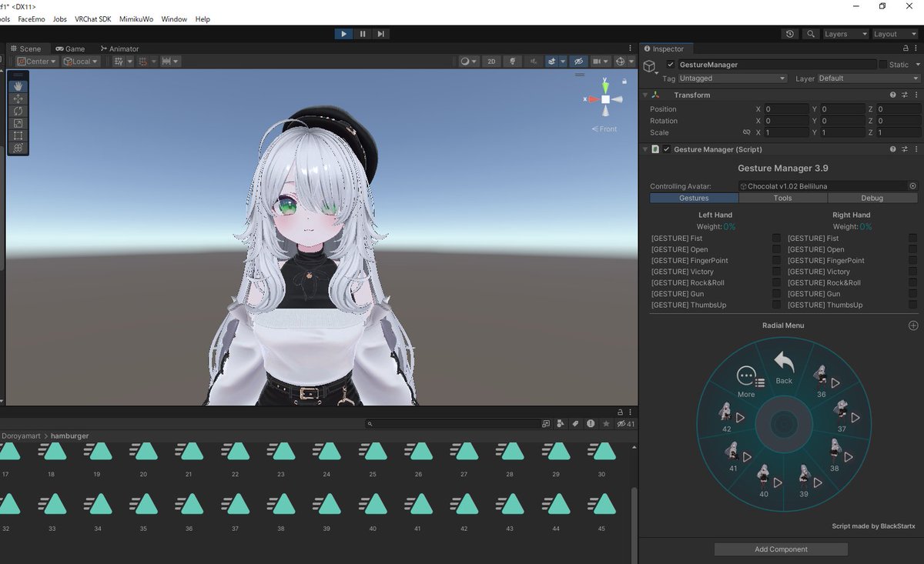Open the Layer Default dropdown
924x564 pixels.
tap(869, 78)
